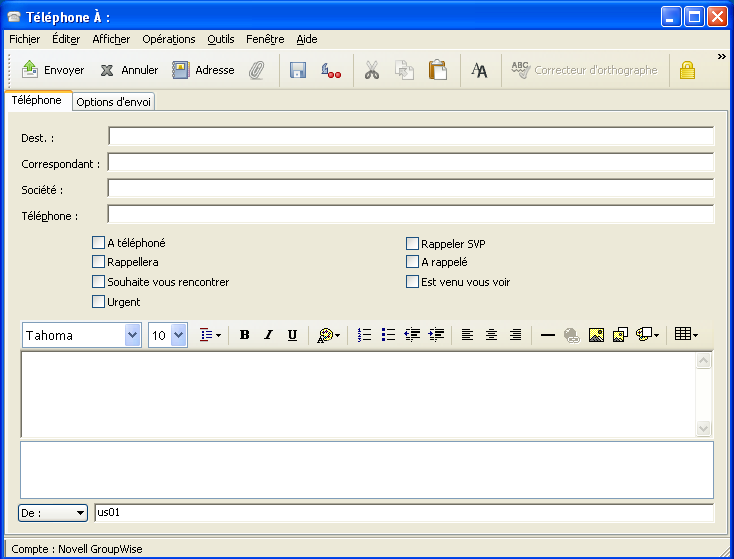The image size is (734, 559).
Task: Open the Outils menu
Action: [220, 39]
